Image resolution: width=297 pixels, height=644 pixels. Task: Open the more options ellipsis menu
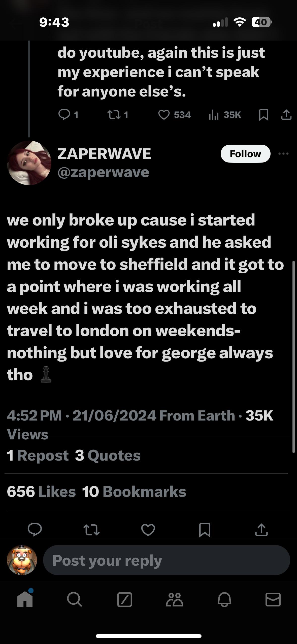(x=284, y=153)
